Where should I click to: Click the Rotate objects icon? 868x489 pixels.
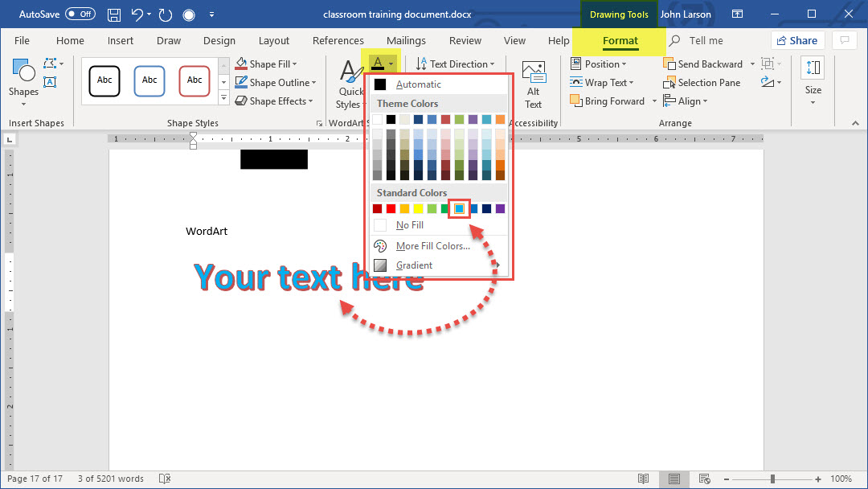point(769,82)
